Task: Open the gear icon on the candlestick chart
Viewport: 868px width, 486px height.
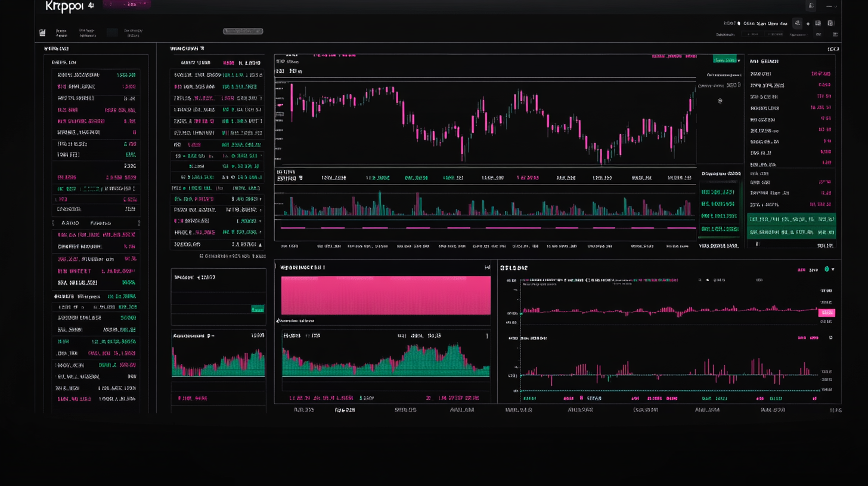Action: coord(720,101)
